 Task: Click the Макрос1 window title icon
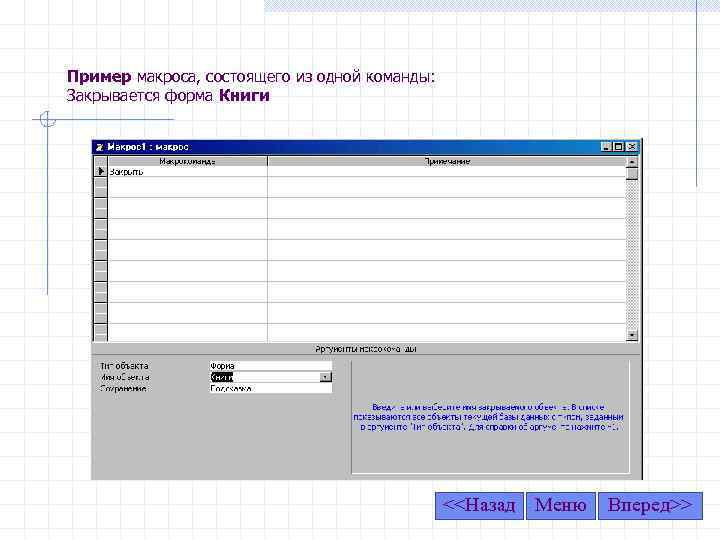click(x=100, y=147)
